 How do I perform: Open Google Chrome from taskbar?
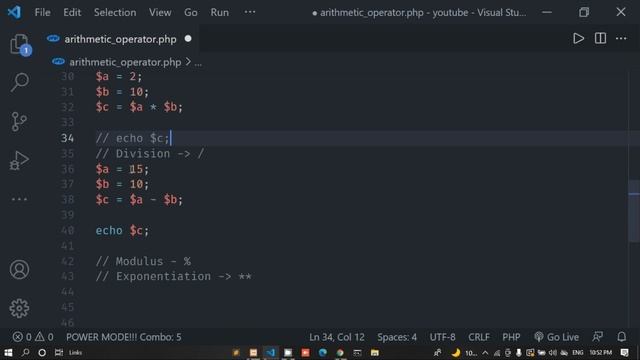(340, 352)
